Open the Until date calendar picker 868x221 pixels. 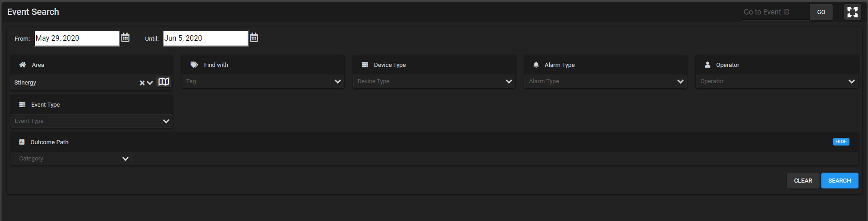(x=254, y=38)
